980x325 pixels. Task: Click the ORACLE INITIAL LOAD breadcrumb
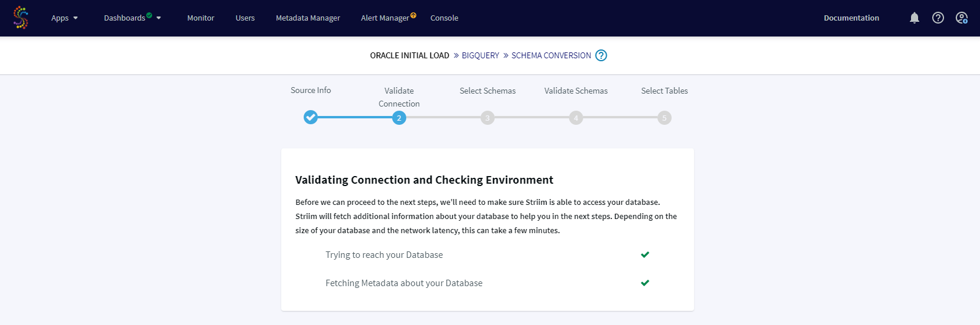tap(410, 55)
